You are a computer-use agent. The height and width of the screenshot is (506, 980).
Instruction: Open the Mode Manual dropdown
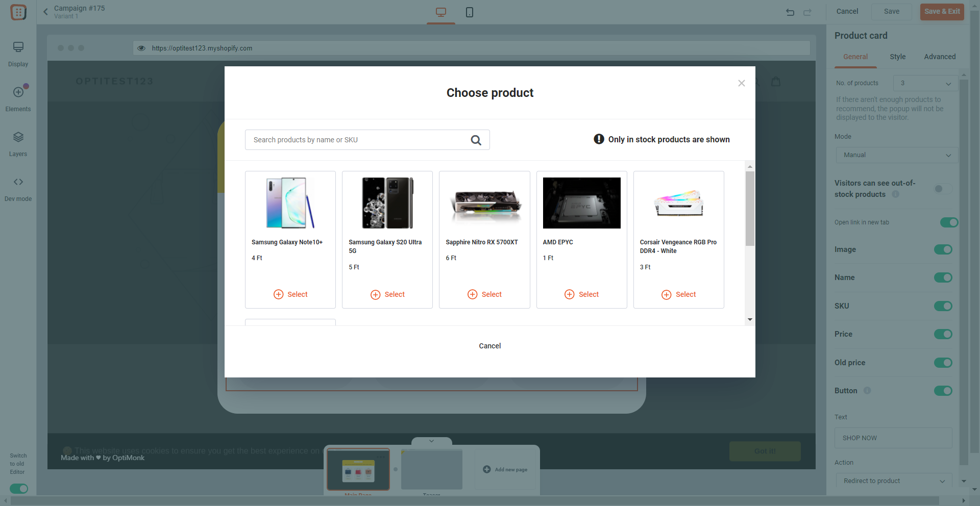[897, 155]
